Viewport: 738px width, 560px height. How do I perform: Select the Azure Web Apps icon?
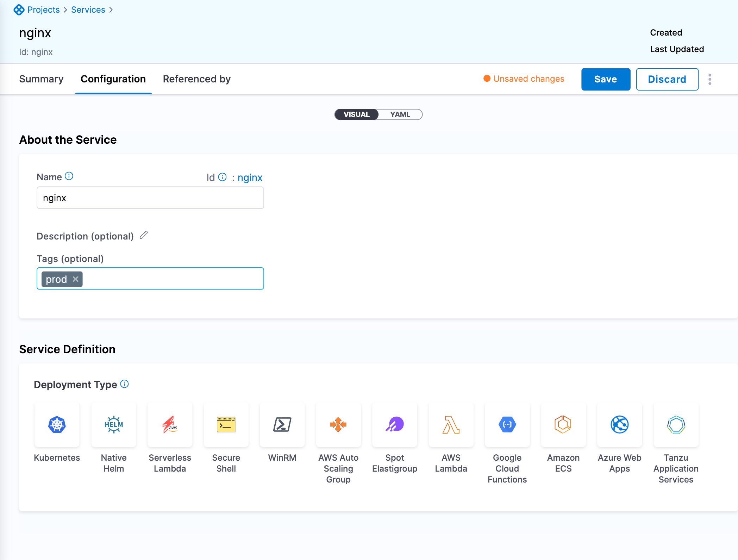coord(620,424)
